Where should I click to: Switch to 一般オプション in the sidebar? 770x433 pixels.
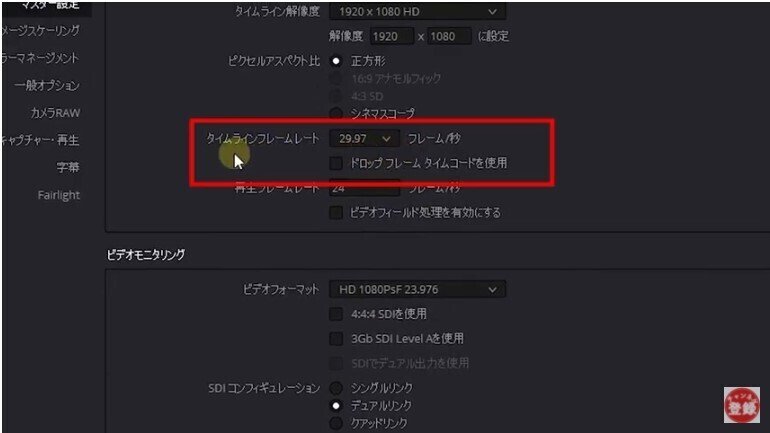(x=47, y=85)
